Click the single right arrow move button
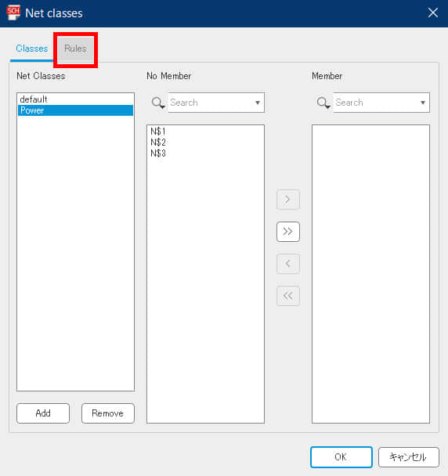Screen dimensions: 448x476 click(x=288, y=200)
